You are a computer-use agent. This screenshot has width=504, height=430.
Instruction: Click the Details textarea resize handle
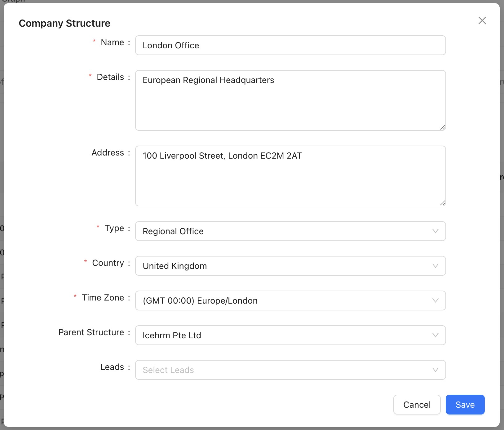coord(442,127)
